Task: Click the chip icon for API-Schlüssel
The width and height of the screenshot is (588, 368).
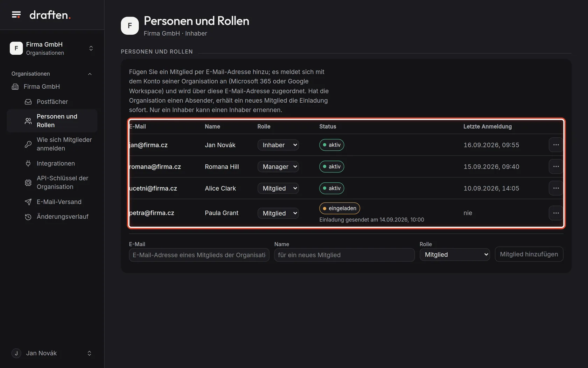Action: 28,183
